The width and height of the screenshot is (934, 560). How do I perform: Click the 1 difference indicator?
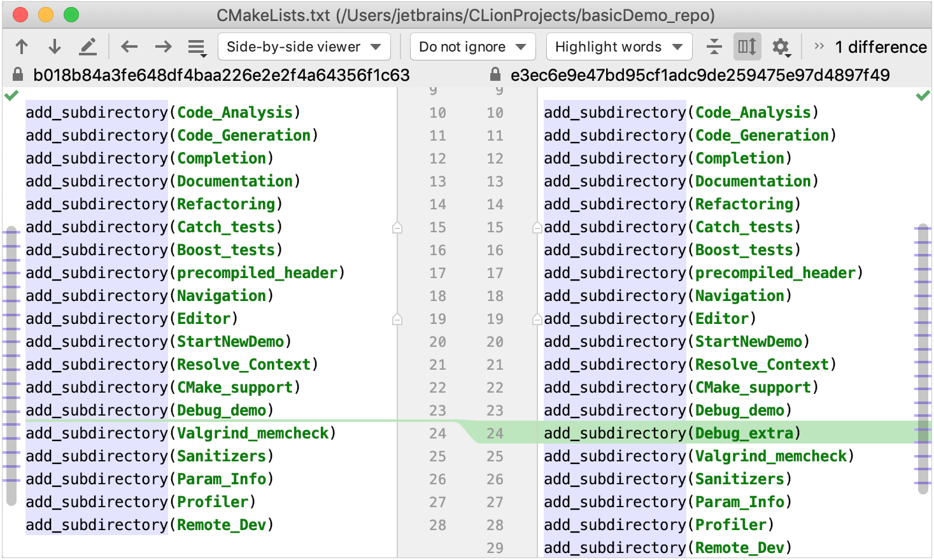pyautogui.click(x=881, y=46)
